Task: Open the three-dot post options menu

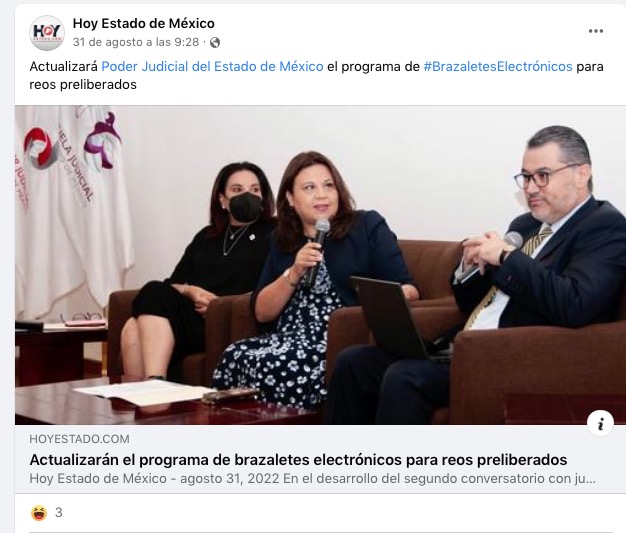Action: pyautogui.click(x=596, y=31)
